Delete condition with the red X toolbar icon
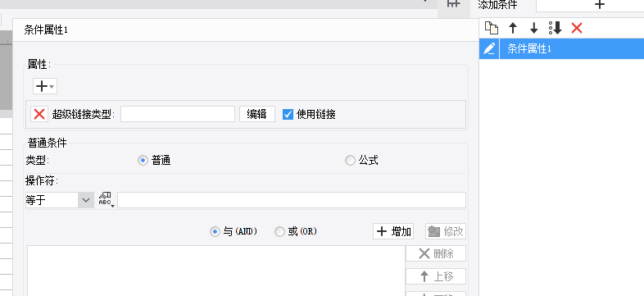 pos(577,28)
